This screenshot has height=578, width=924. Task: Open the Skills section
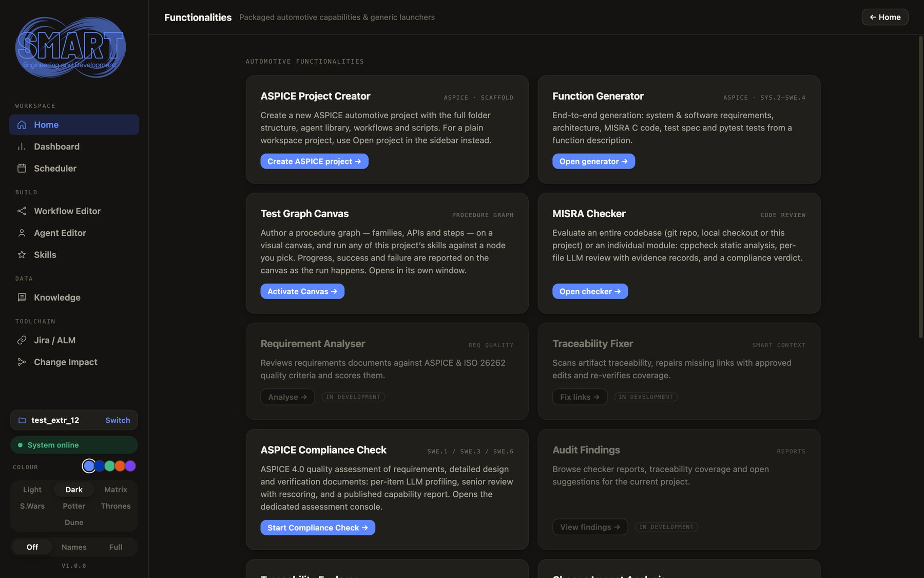point(74,255)
